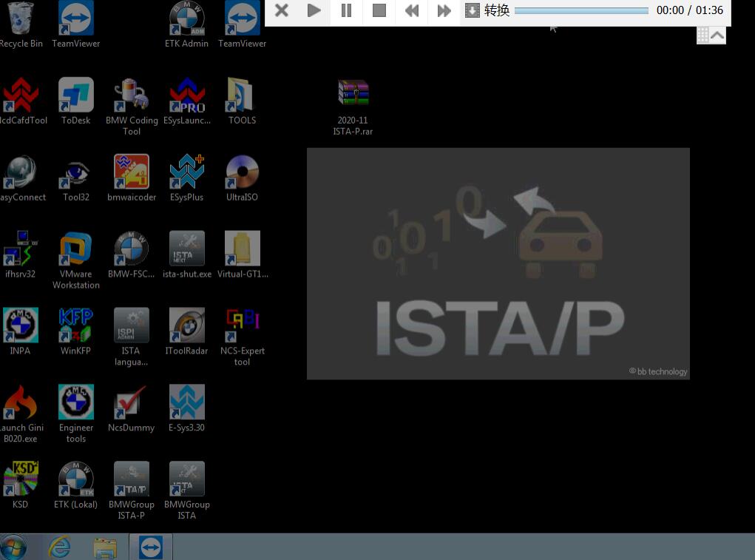Collapse the playback toolbar with up chevron
Viewport: 755px width, 560px height.
click(x=717, y=36)
